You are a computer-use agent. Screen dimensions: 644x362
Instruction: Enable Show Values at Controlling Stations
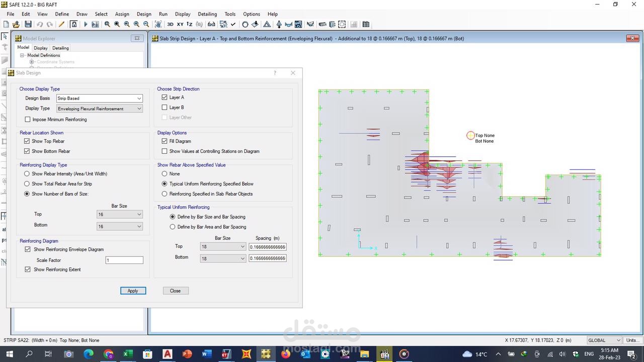tap(165, 151)
